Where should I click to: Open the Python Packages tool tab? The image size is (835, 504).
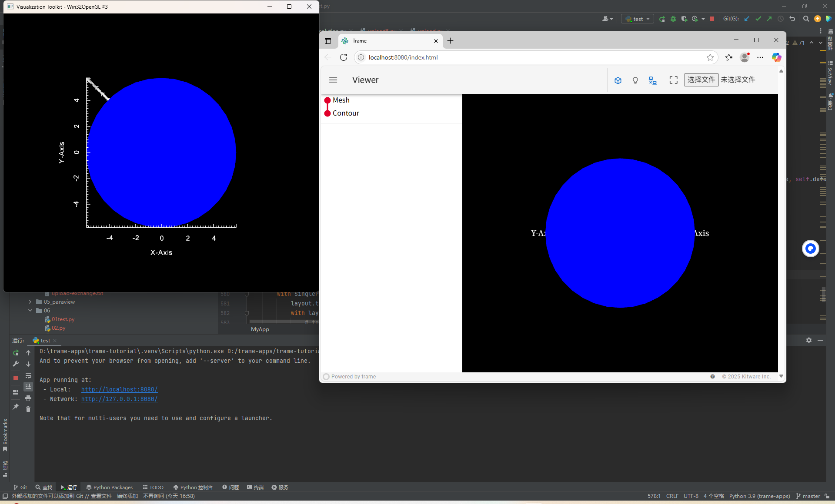[109, 487]
